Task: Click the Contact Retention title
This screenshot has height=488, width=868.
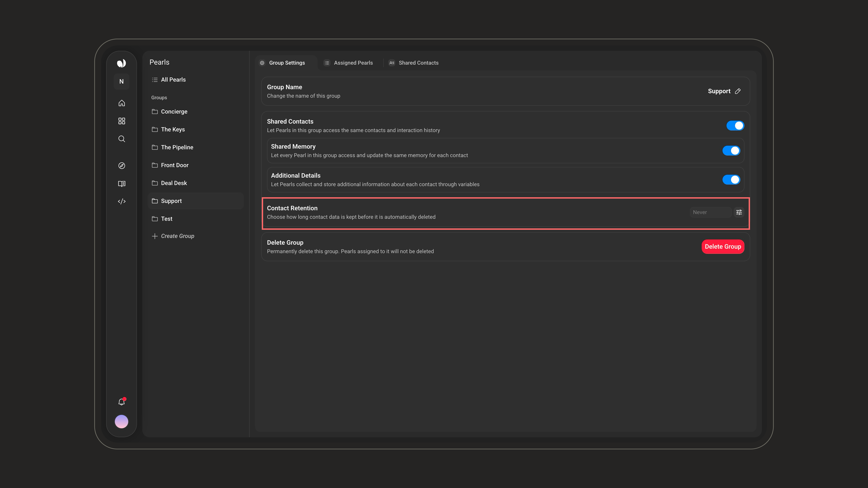Action: click(x=292, y=208)
